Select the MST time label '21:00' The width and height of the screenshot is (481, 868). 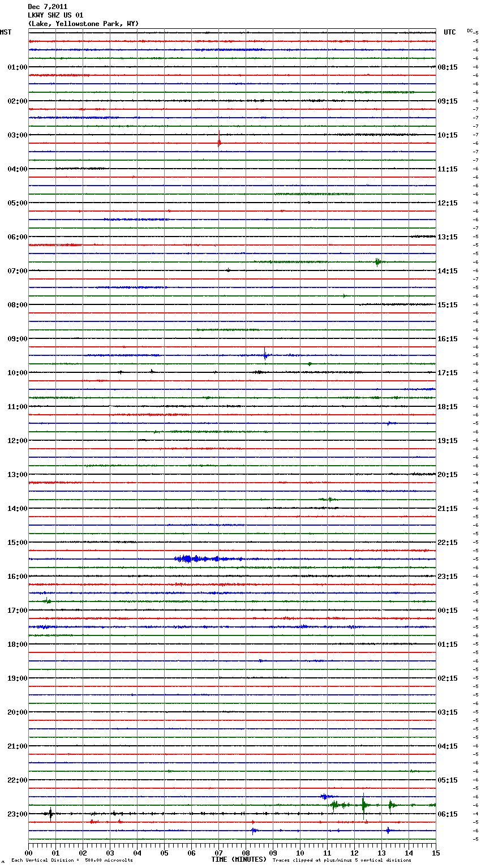(x=18, y=746)
